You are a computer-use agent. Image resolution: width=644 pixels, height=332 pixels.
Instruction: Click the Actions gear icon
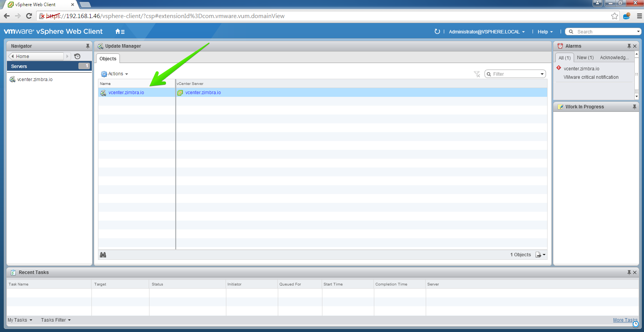point(104,74)
